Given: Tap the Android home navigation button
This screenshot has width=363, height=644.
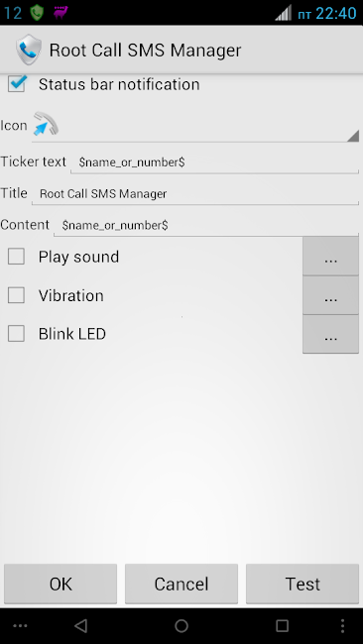Looking at the screenshot, I should [181, 625].
